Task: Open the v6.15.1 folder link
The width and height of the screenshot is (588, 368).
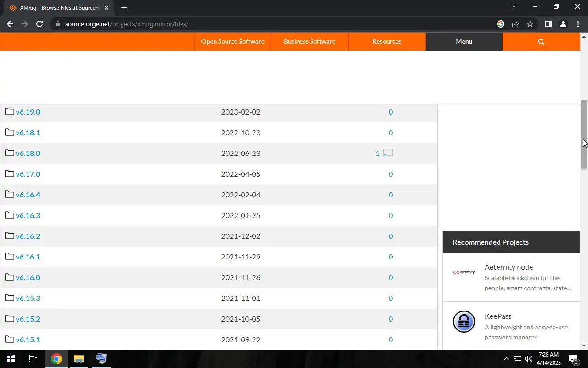Action: 28,339
